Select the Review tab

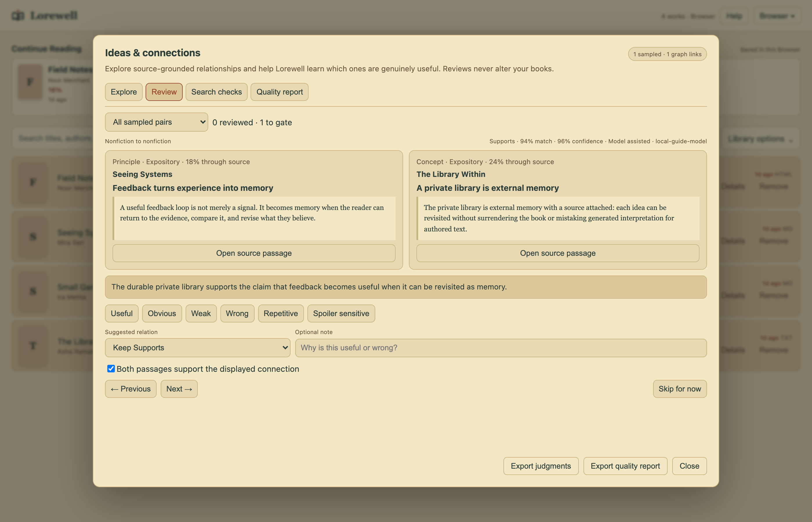click(164, 92)
